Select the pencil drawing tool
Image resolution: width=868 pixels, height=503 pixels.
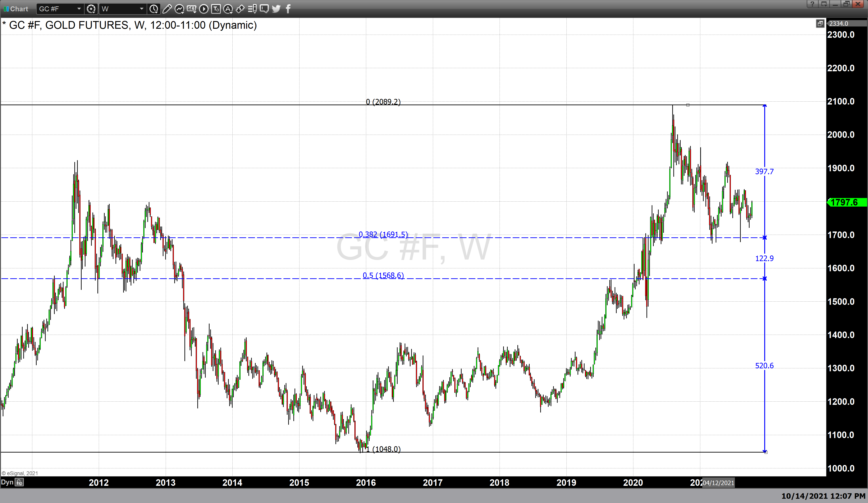point(167,9)
